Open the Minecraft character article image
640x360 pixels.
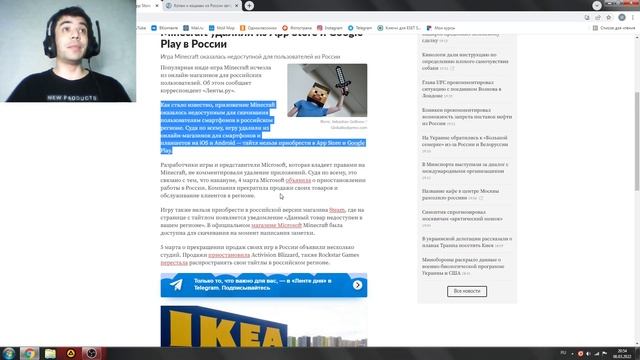327,90
